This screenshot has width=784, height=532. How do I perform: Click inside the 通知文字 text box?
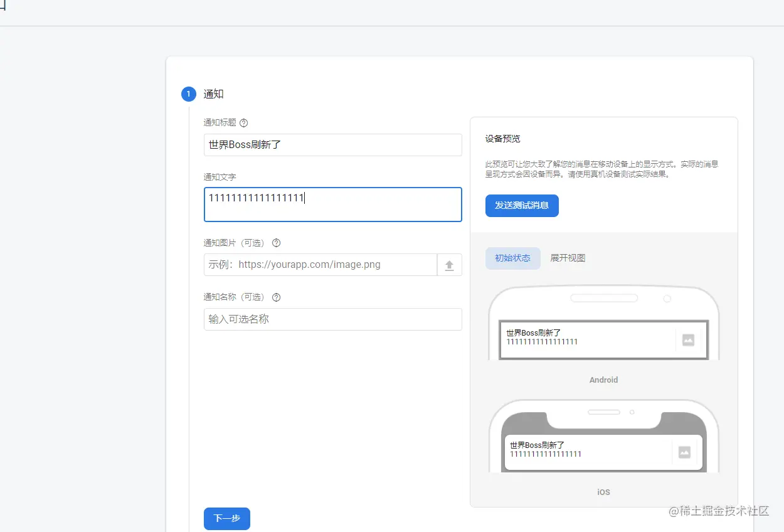332,205
